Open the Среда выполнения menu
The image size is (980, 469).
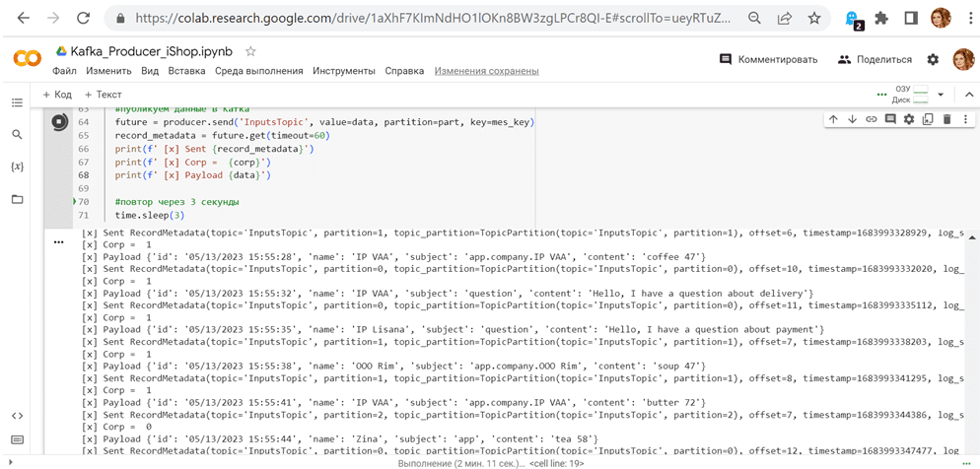click(x=258, y=71)
